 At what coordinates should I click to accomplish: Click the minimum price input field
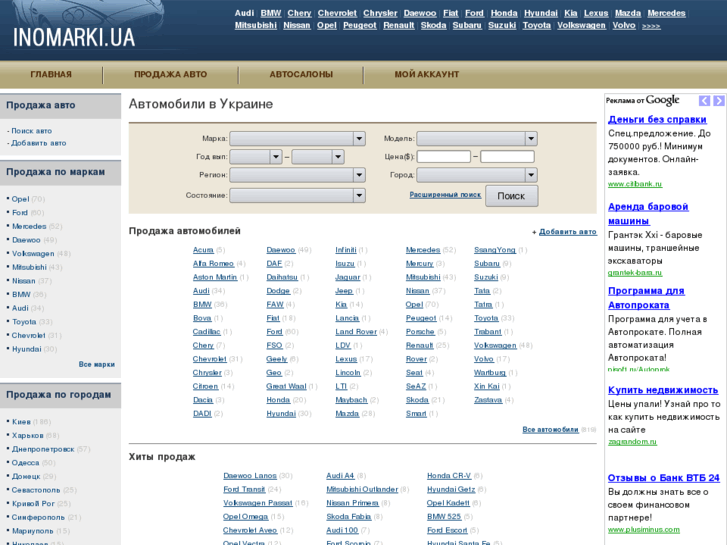pyautogui.click(x=444, y=157)
